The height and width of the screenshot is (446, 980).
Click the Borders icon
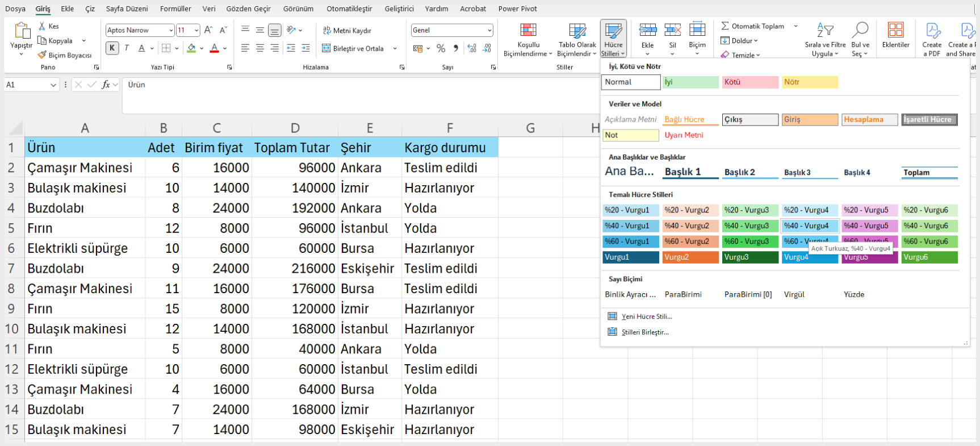click(x=166, y=48)
